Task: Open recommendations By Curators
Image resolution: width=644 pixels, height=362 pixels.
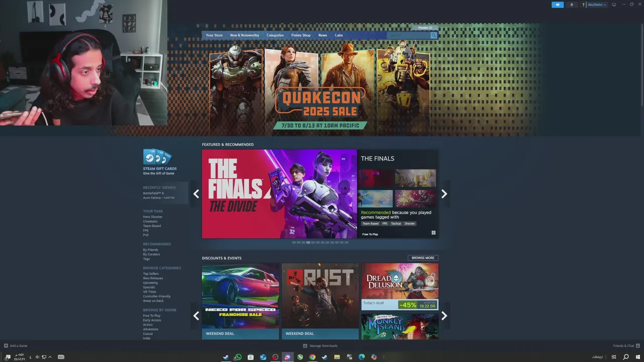Action: (151, 254)
